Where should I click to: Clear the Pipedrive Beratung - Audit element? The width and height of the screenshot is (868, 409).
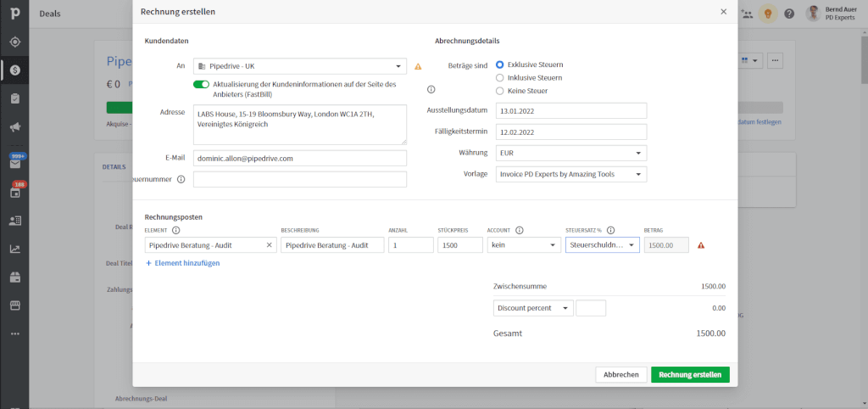[269, 245]
